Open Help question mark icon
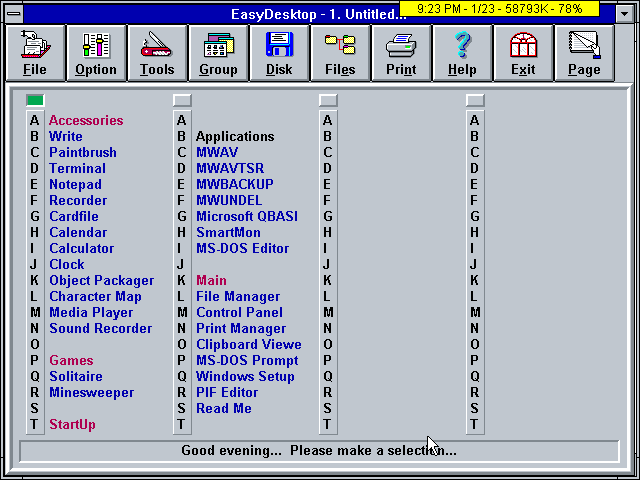The height and width of the screenshot is (480, 640). pos(462,53)
